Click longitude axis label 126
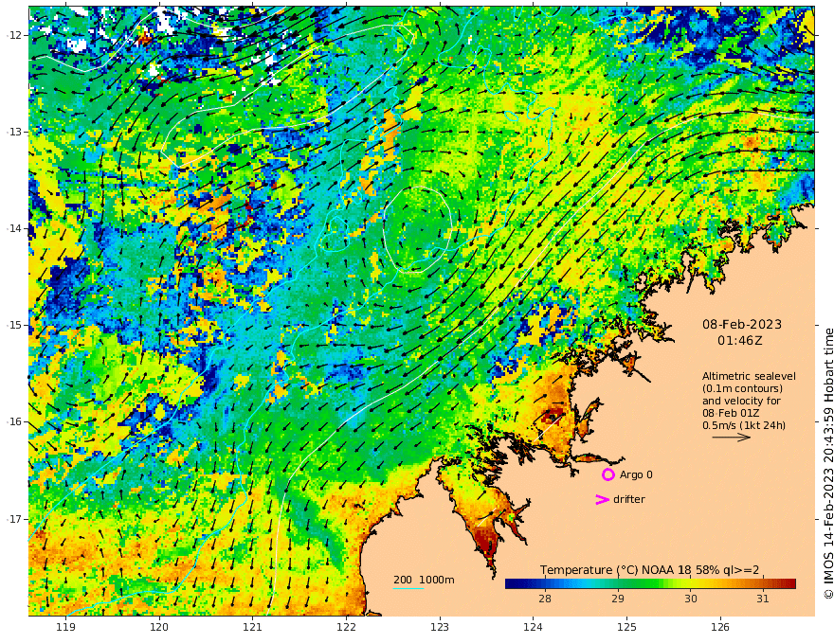Image resolution: width=834 pixels, height=644 pixels. click(x=720, y=627)
